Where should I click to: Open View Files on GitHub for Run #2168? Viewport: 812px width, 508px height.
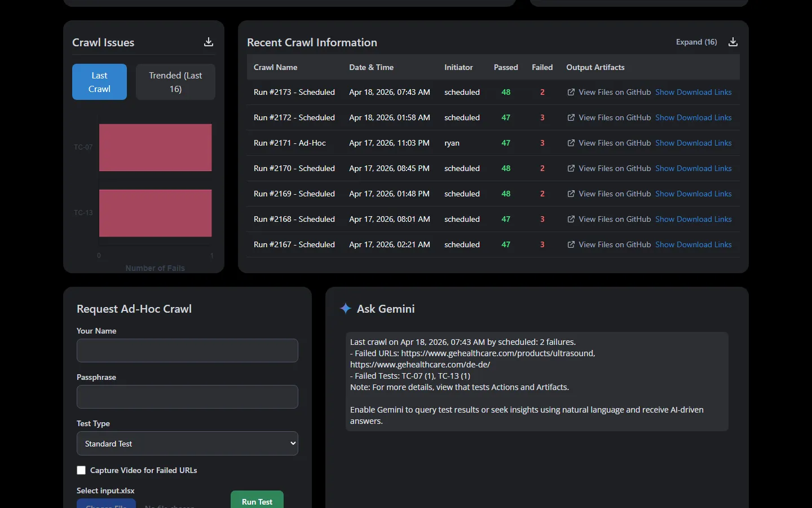point(614,220)
